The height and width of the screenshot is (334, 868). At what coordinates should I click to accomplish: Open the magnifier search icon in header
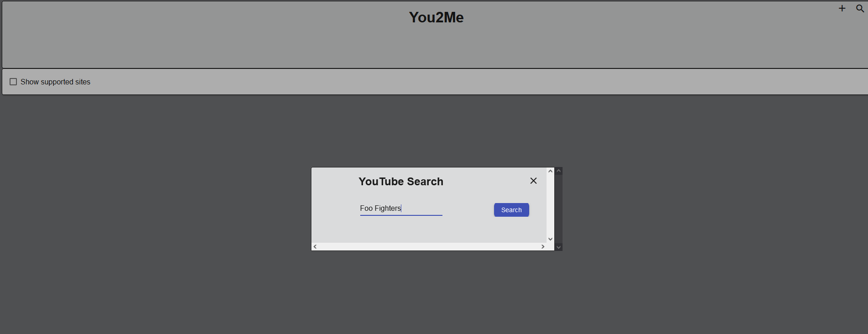point(860,8)
